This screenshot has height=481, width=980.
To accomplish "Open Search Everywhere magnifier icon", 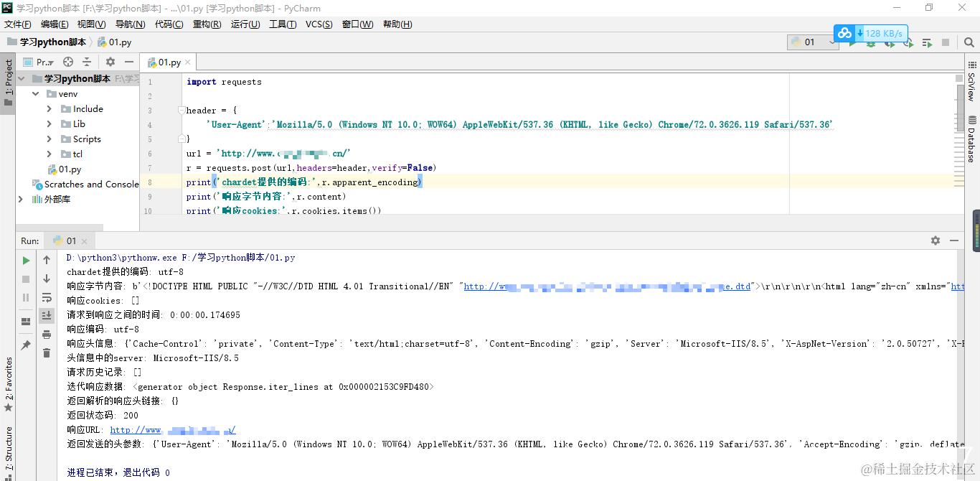I will [x=969, y=42].
